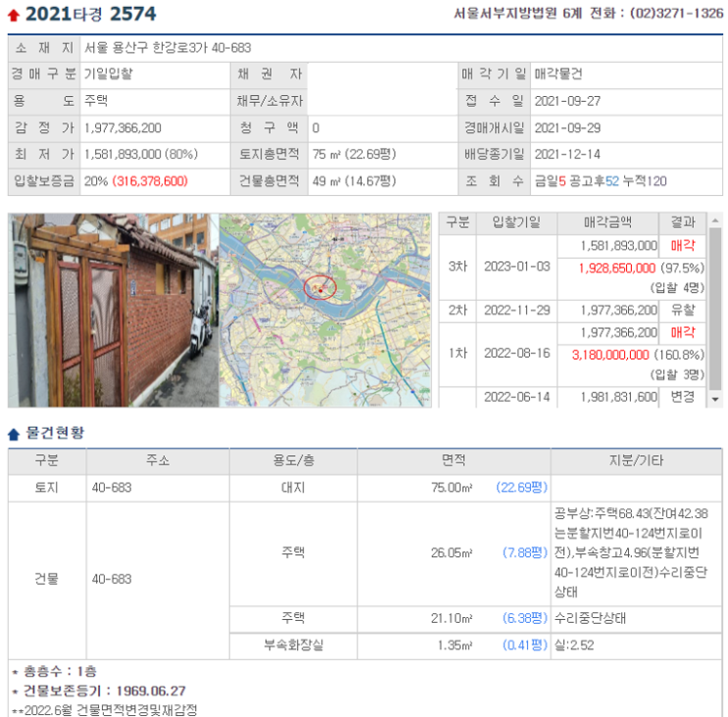Click the building area 49 ㎡ (14.67평) cell
This screenshot has width=728, height=717.
(355, 181)
